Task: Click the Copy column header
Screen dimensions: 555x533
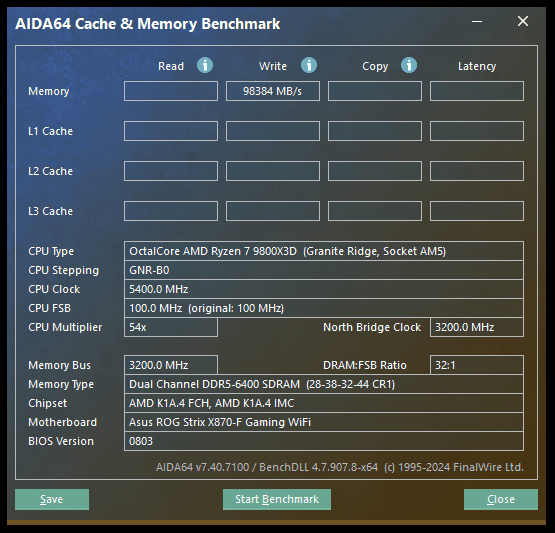Action: [375, 67]
